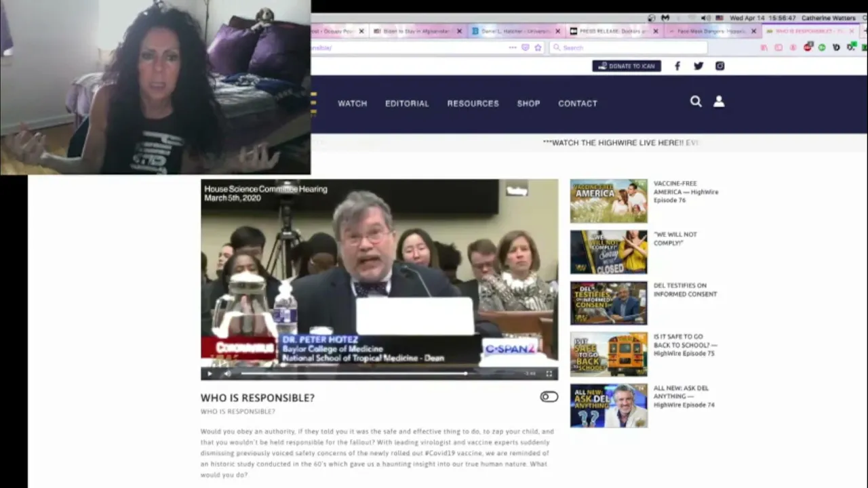Viewport: 868px width, 488px height.
Task: Open the We Will Not Comply thumbnail
Action: point(608,252)
